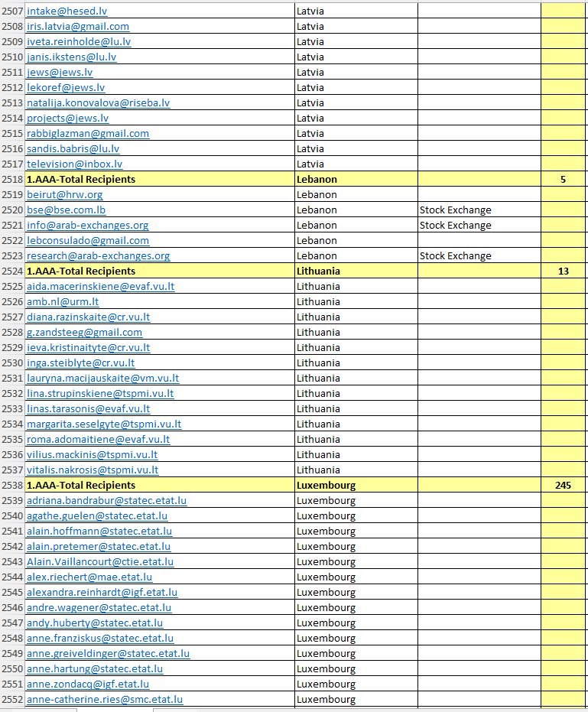Click janis.ikstens@lu.lv link

(x=72, y=57)
